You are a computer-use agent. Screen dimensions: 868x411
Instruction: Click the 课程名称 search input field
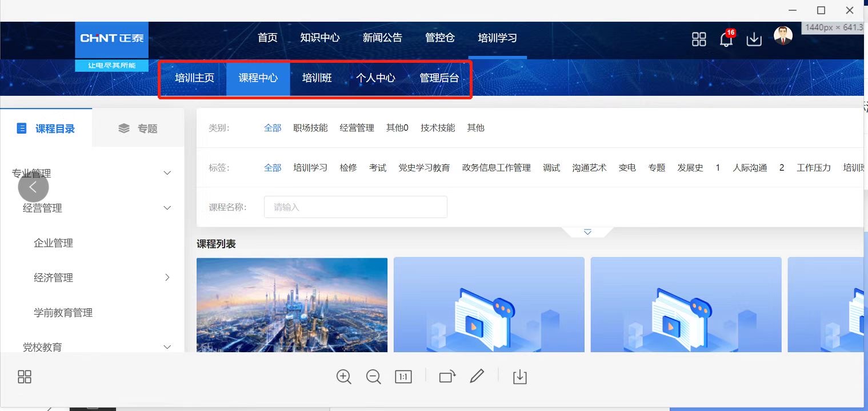pos(355,207)
